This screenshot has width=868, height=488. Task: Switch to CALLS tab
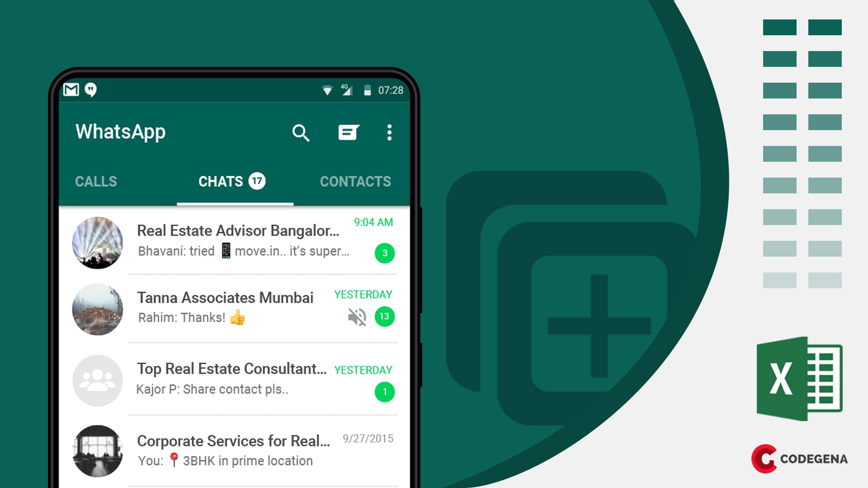click(97, 181)
